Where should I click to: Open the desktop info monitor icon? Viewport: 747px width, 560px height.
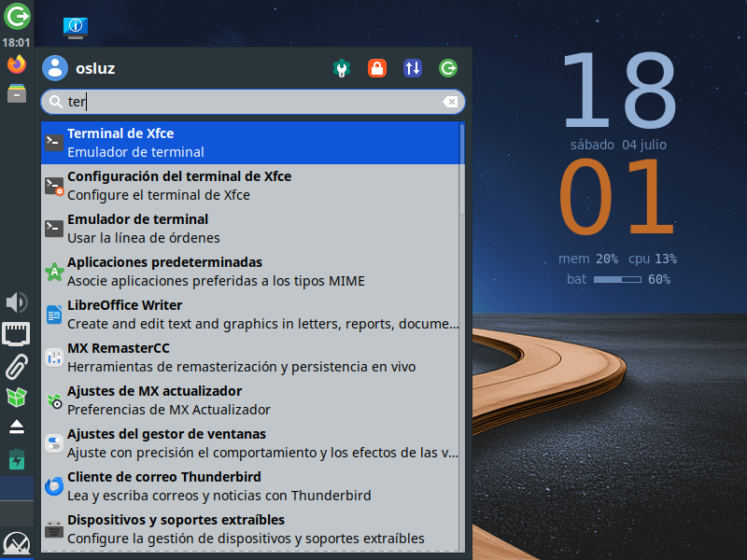pos(76,28)
